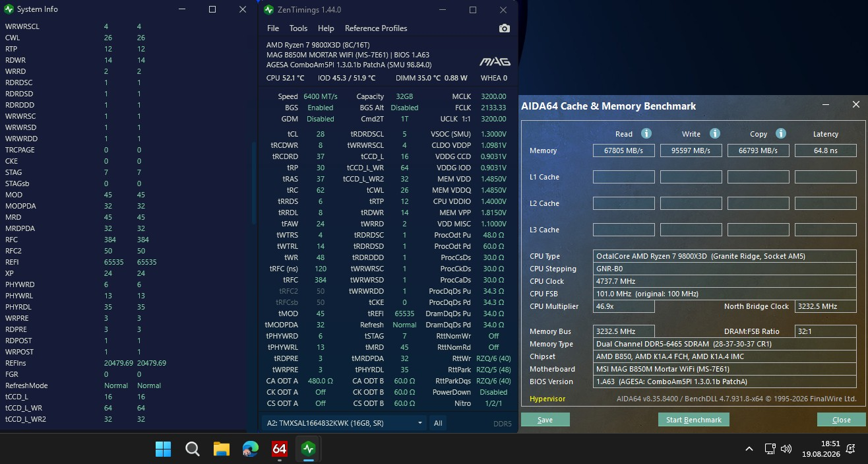This screenshot has height=464, width=868.
Task: Maximize the ZenTimings window
Action: pos(473,10)
